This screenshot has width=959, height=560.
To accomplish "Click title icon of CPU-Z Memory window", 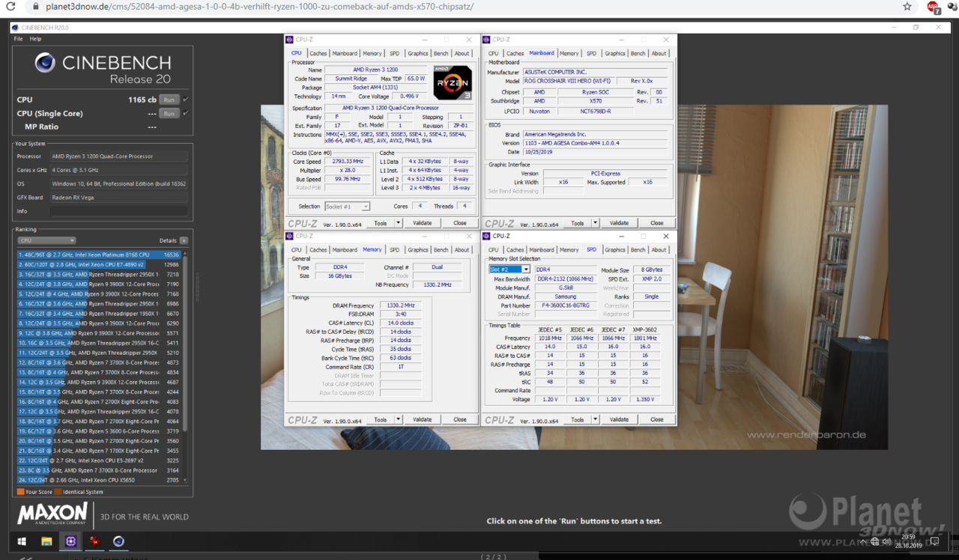I will [290, 236].
